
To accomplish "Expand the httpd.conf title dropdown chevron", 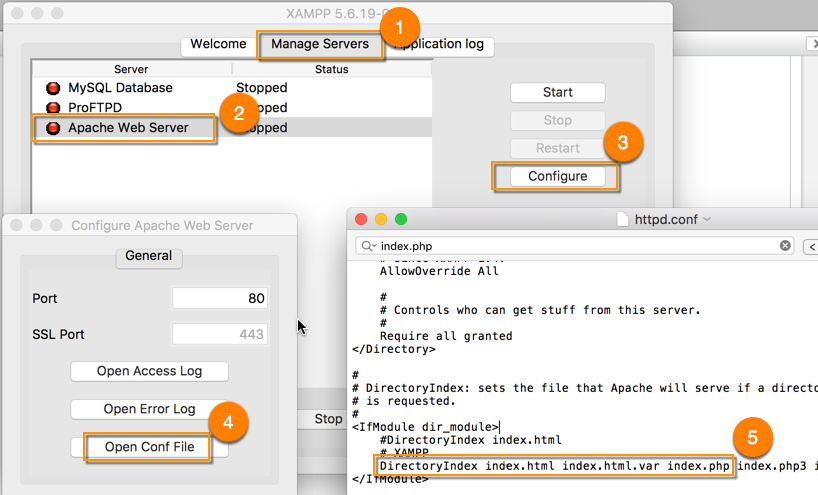I will 707,219.
